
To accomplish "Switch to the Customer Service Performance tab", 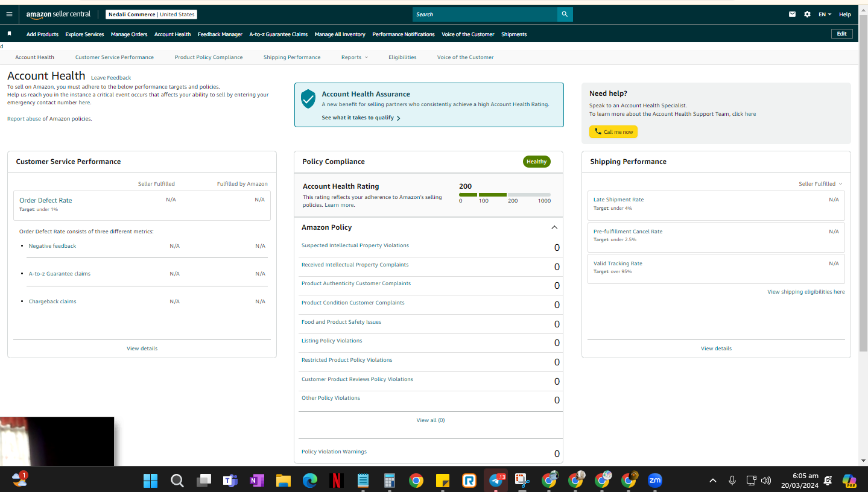I will (115, 57).
